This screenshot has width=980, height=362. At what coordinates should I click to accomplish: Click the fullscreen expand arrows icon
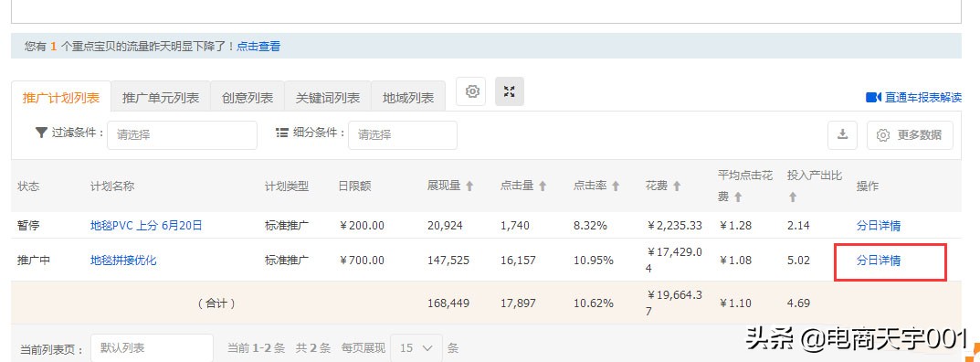pos(510,91)
